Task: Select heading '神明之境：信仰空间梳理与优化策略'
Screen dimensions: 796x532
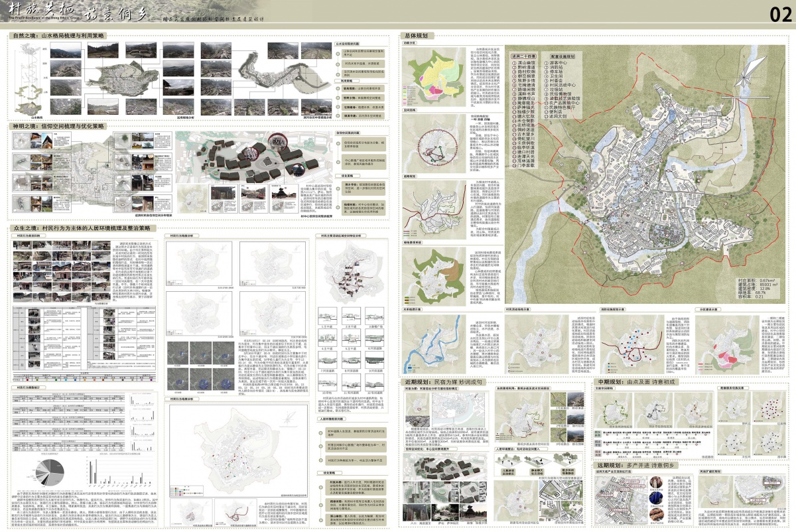Action: pos(58,125)
